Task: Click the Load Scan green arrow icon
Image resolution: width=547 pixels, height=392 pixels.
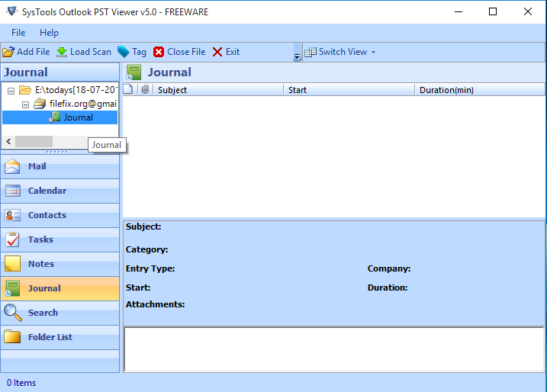Action: coord(62,52)
